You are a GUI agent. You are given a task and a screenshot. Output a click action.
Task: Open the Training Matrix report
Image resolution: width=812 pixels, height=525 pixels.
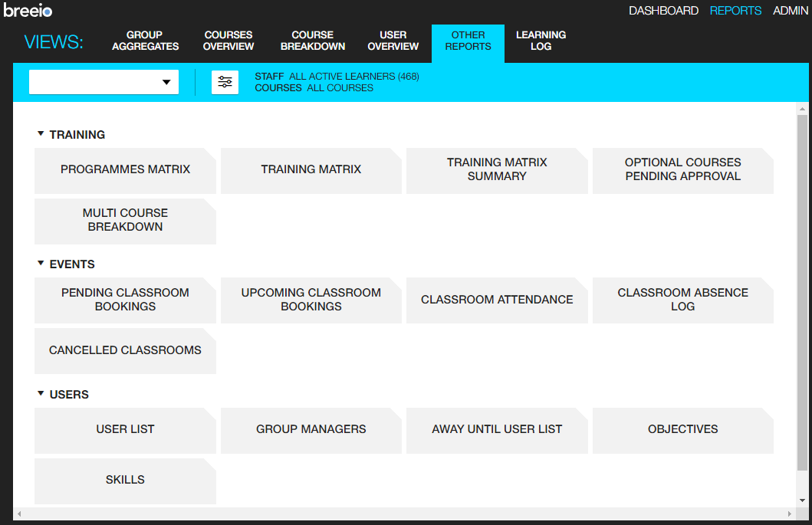(x=311, y=171)
